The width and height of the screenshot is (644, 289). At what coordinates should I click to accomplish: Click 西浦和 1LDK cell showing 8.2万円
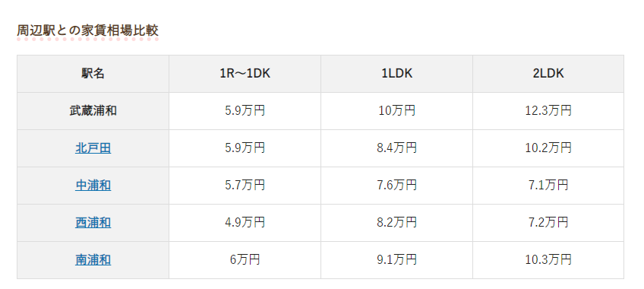coord(396,223)
